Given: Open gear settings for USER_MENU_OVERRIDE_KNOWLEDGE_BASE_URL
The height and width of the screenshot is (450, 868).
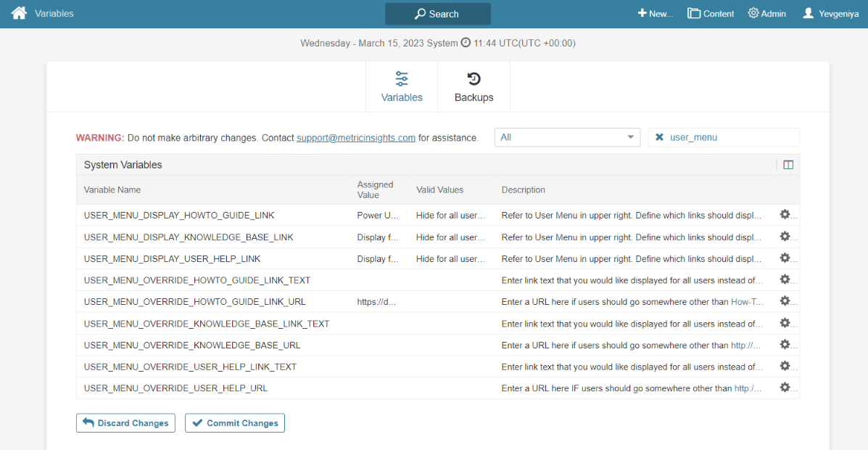Looking at the screenshot, I should 785,345.
